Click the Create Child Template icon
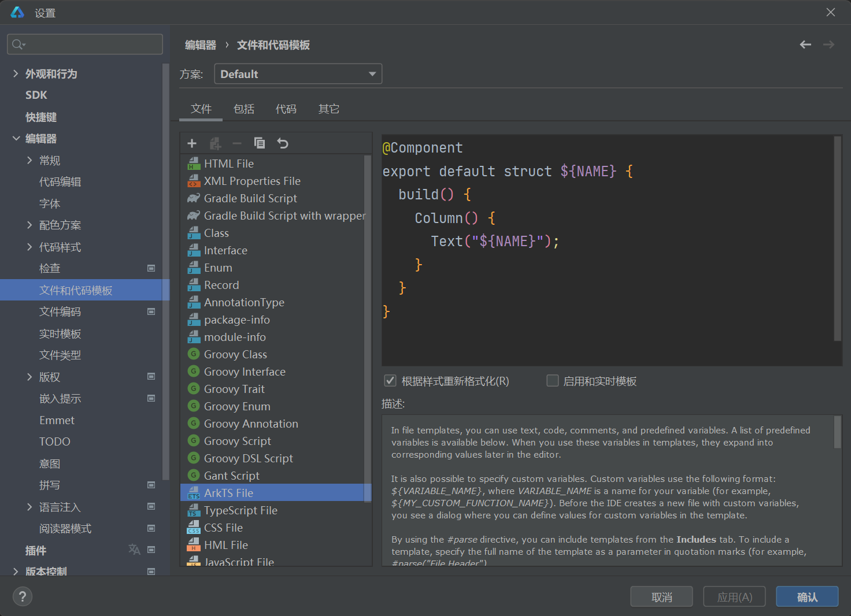The image size is (851, 616). coord(215,143)
